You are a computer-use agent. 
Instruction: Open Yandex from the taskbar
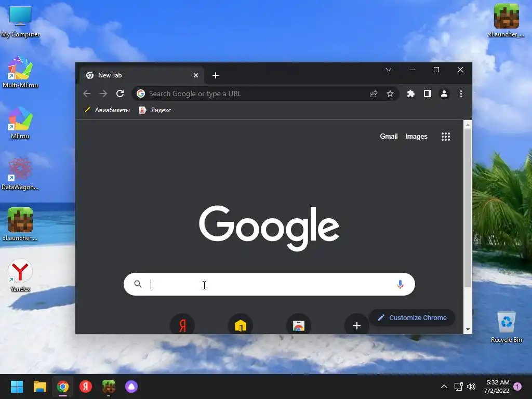(86, 387)
